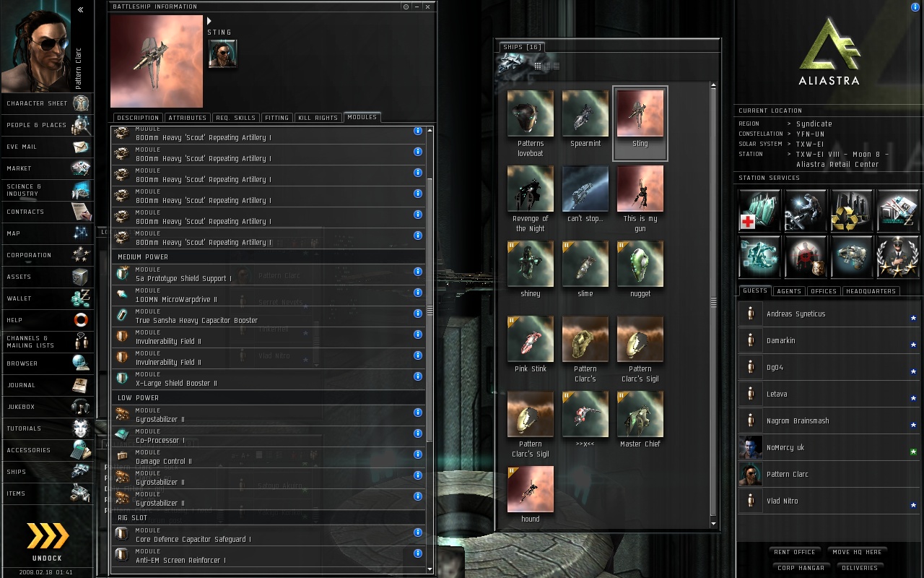Show info for X-Large Shield Booster II
This screenshot has width=924, height=578.
[x=418, y=376]
